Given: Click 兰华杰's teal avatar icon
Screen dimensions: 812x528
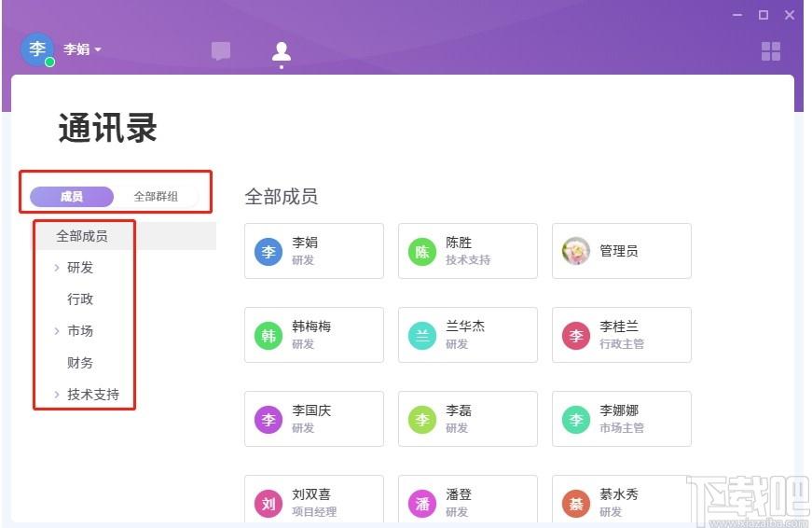Looking at the screenshot, I should [x=422, y=335].
